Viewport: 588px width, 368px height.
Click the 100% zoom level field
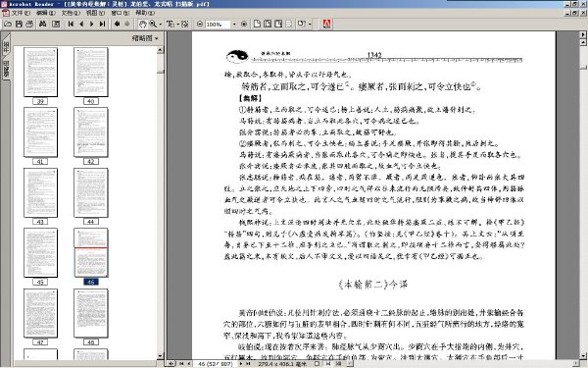pyautogui.click(x=218, y=24)
